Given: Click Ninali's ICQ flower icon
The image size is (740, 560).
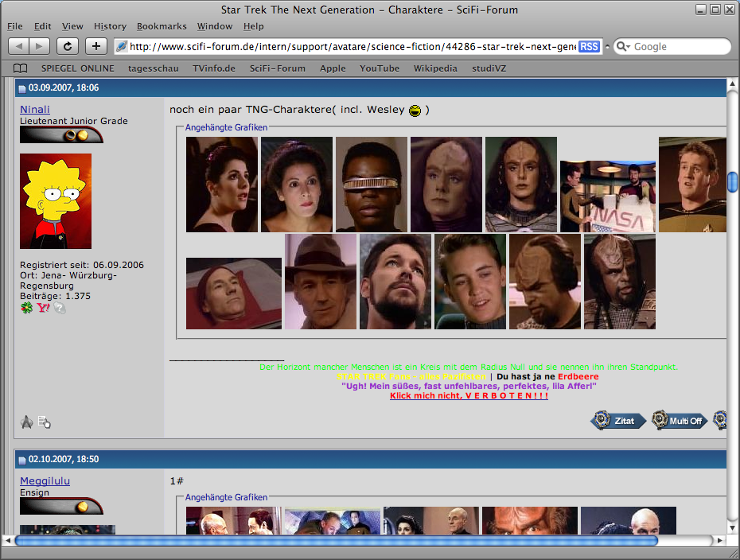Looking at the screenshot, I should coord(27,307).
